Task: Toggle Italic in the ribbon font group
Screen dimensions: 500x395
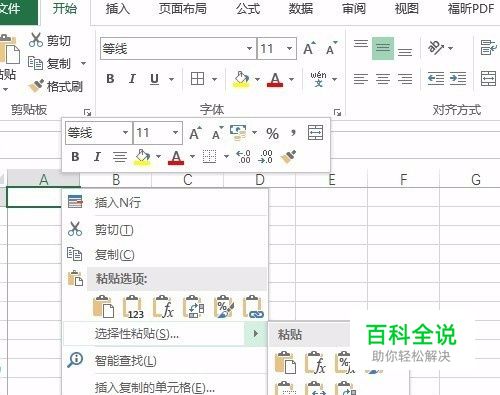Action: click(132, 79)
